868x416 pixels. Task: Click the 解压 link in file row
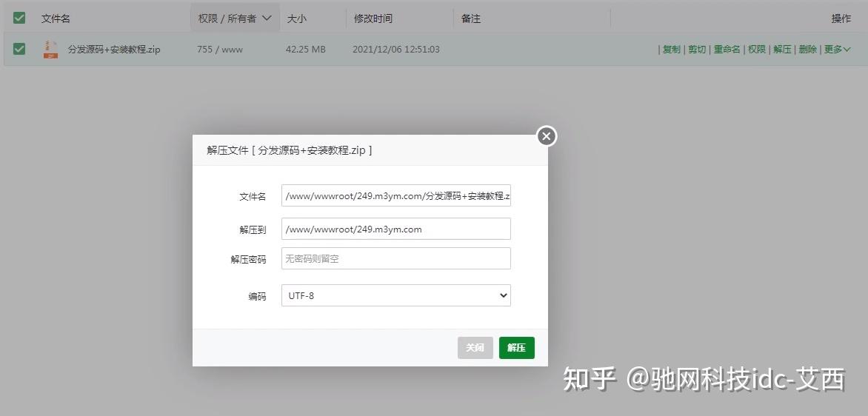point(782,50)
